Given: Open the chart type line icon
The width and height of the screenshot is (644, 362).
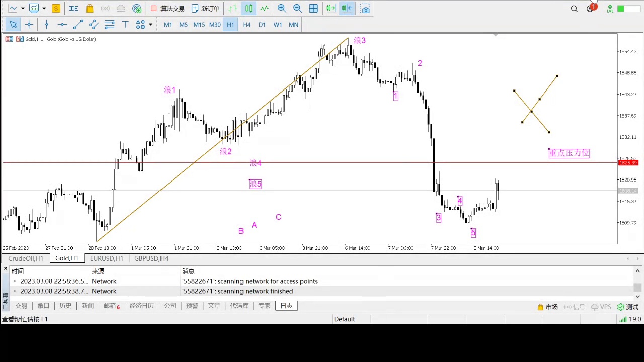Looking at the screenshot, I should point(13,8).
